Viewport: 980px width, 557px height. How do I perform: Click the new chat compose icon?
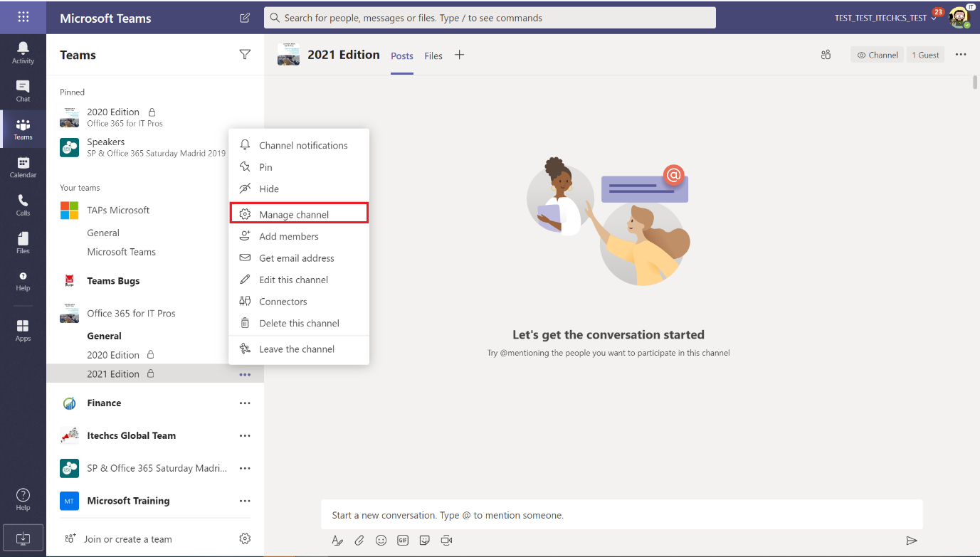[245, 18]
